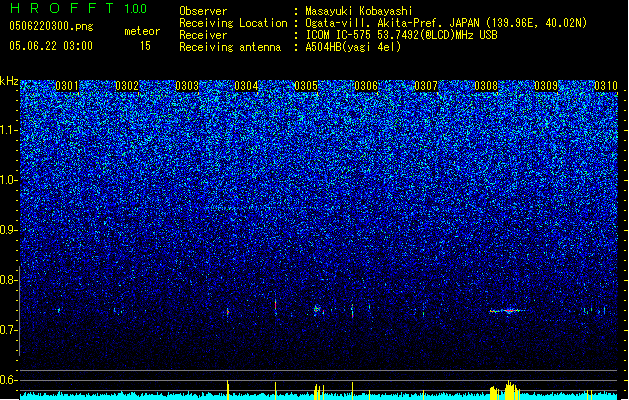Click the 0304 time marker
The image size is (629, 400).
click(246, 86)
